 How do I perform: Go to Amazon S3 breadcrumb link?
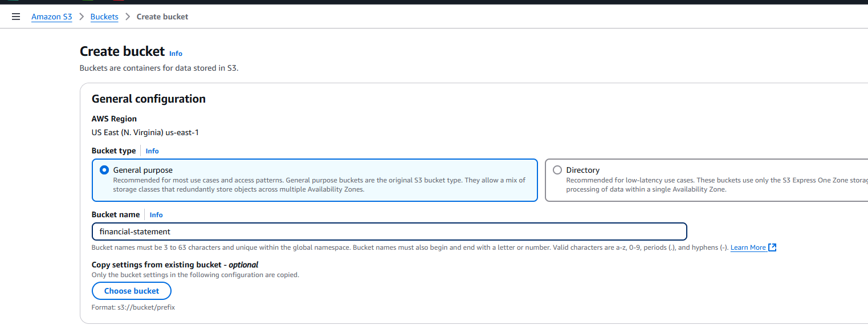(52, 17)
